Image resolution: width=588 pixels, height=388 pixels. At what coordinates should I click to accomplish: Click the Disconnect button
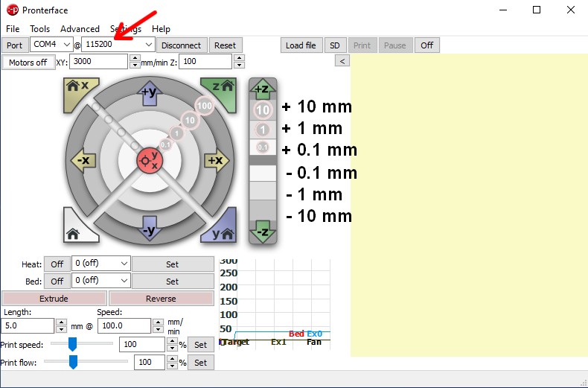tap(181, 45)
